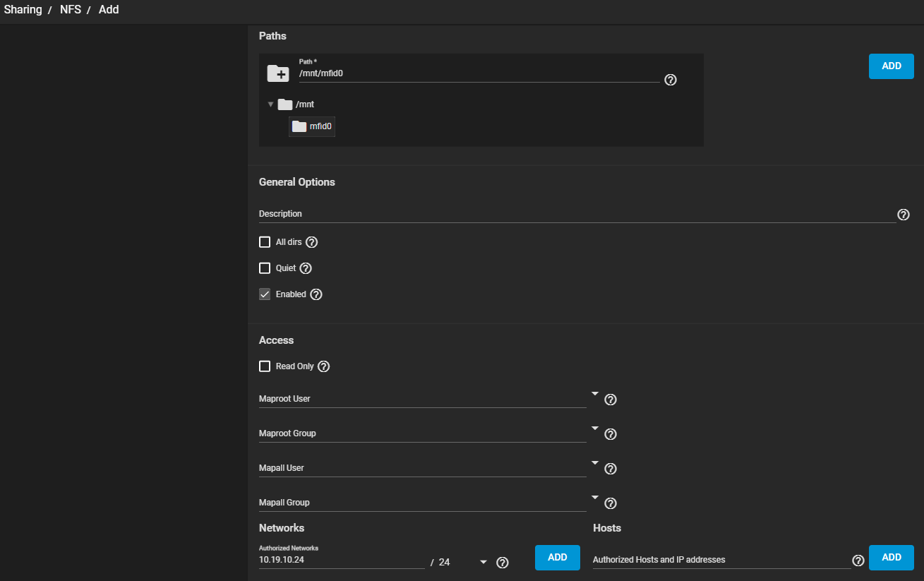
Task: Focus the Path input field
Action: point(479,73)
